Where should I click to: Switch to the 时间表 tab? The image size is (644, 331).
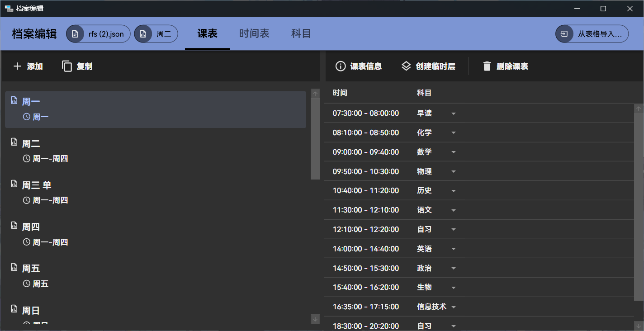click(x=254, y=33)
